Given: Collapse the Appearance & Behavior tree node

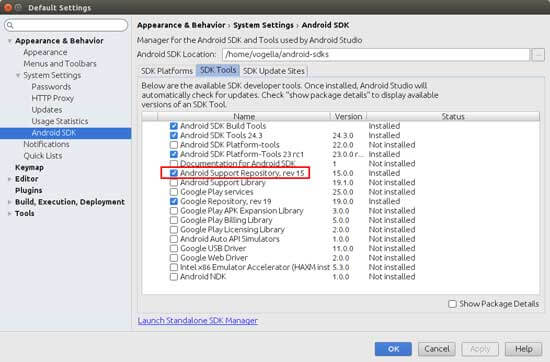Looking at the screenshot, I should tap(10, 41).
